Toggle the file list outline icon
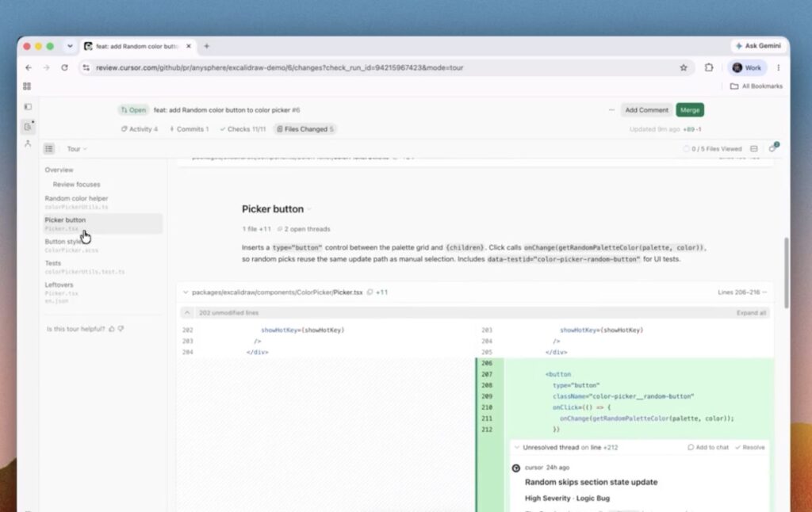Image resolution: width=812 pixels, height=512 pixels. [x=49, y=148]
